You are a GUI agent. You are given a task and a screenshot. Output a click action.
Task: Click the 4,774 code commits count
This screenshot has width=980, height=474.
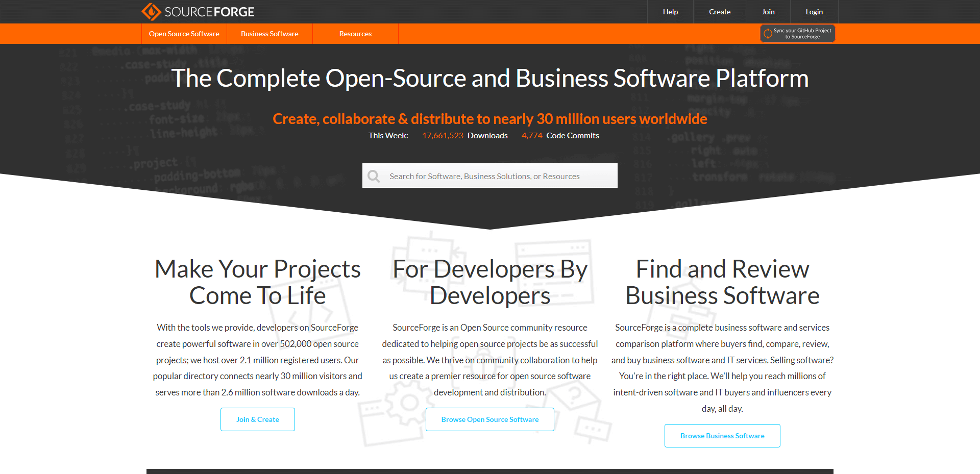[x=532, y=135]
